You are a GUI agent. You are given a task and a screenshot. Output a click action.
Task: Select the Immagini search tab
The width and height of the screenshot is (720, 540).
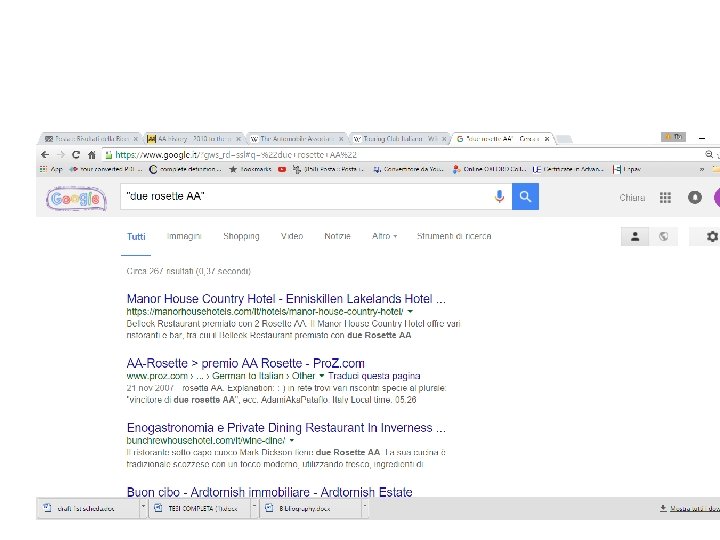pos(184,236)
